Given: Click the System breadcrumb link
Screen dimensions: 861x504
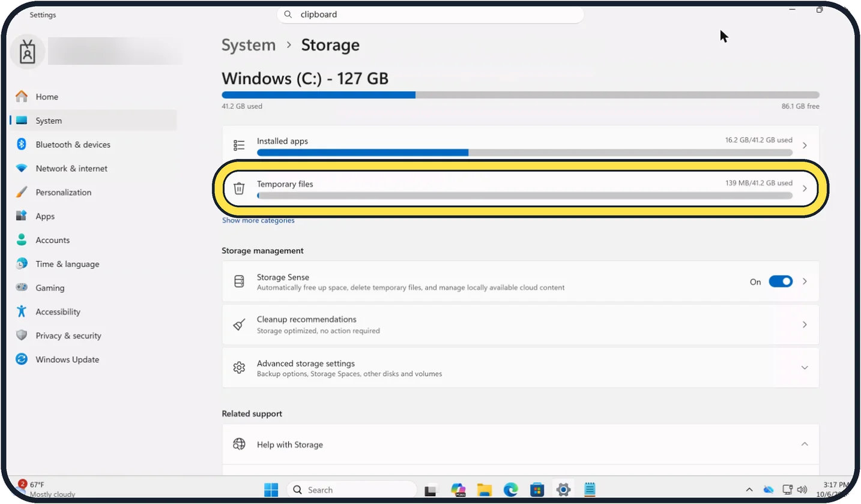Looking at the screenshot, I should 249,45.
